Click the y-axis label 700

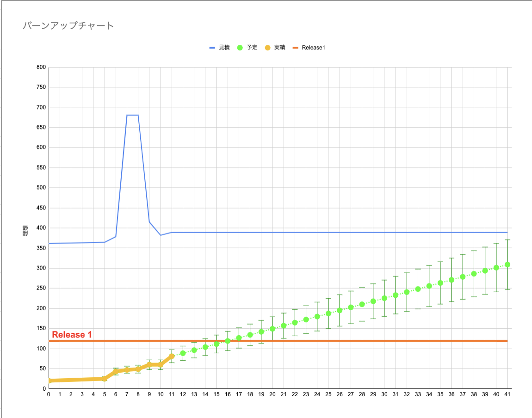click(41, 107)
